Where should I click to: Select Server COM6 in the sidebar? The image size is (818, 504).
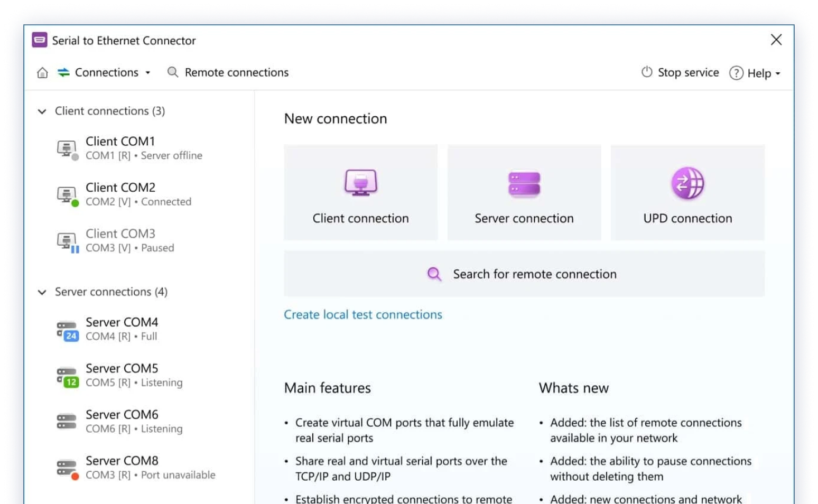coord(122,421)
